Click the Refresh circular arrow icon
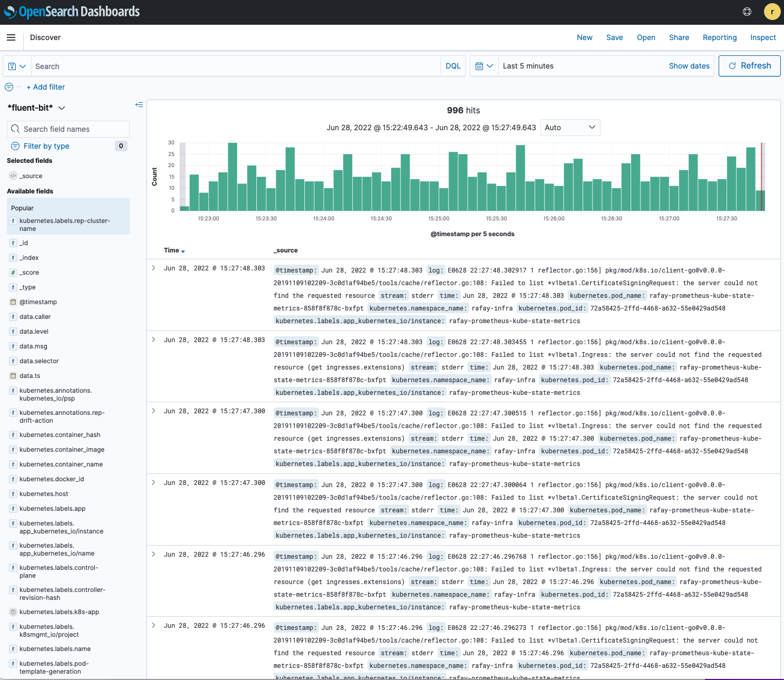 point(732,66)
